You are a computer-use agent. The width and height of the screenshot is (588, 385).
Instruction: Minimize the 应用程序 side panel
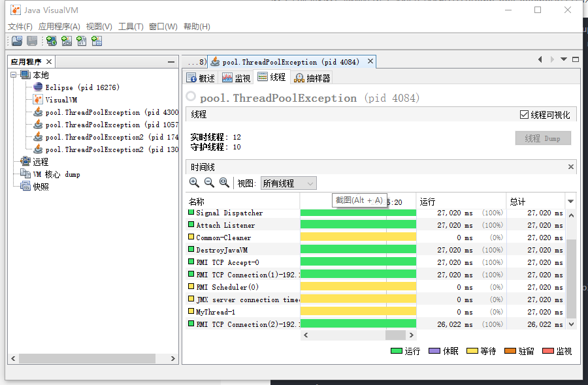pyautogui.click(x=171, y=62)
